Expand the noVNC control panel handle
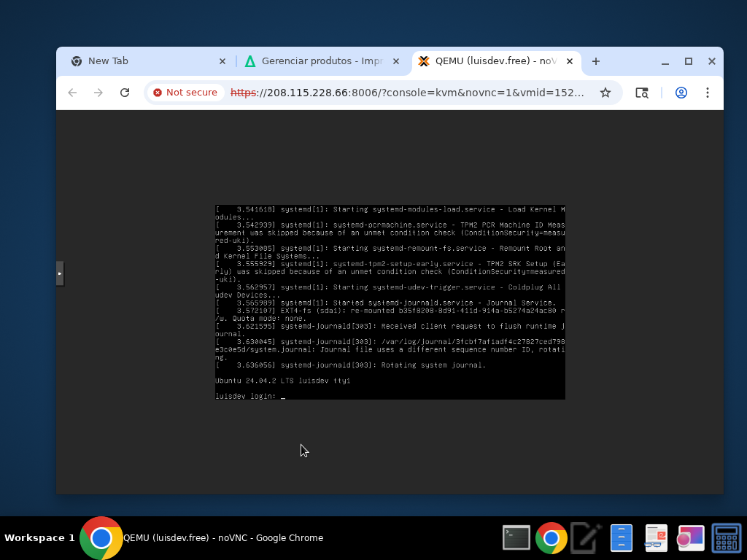This screenshot has height=560, width=747. [60, 273]
